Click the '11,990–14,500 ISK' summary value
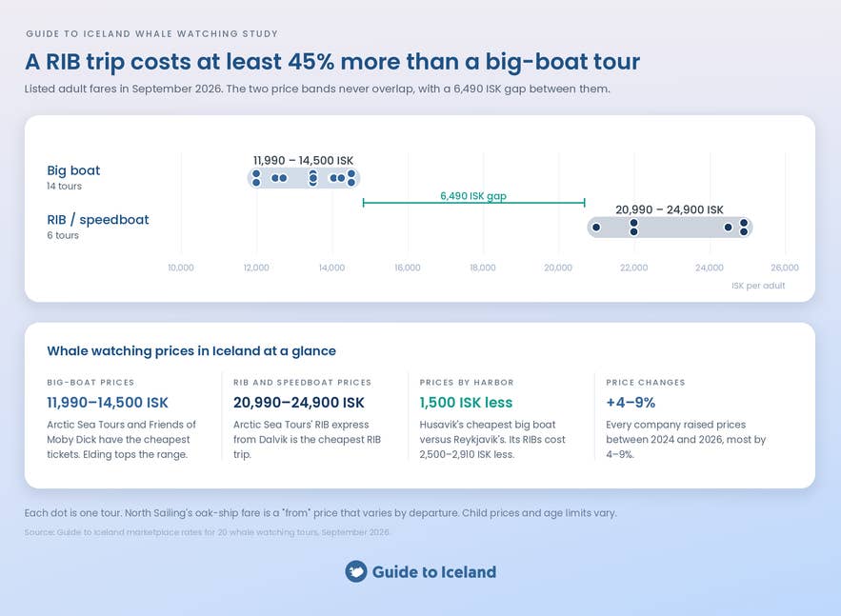Viewport: 841px width, 616px height. (108, 403)
